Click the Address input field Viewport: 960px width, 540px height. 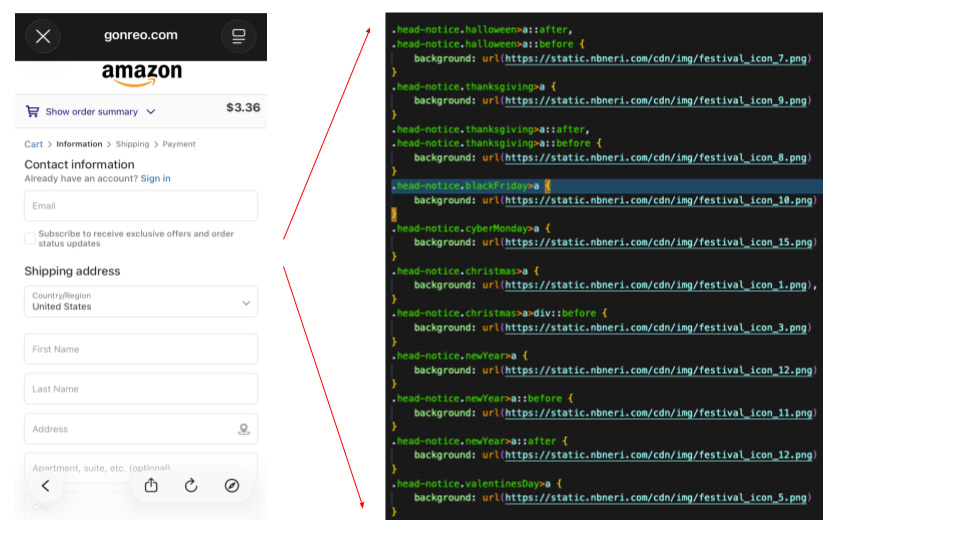click(141, 429)
